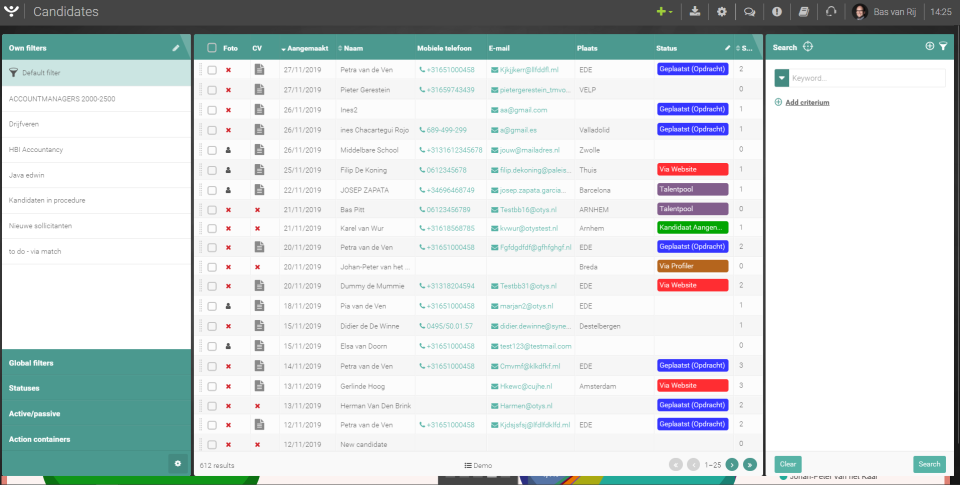Click Add criterium link
This screenshot has height=485, width=960.
[807, 102]
